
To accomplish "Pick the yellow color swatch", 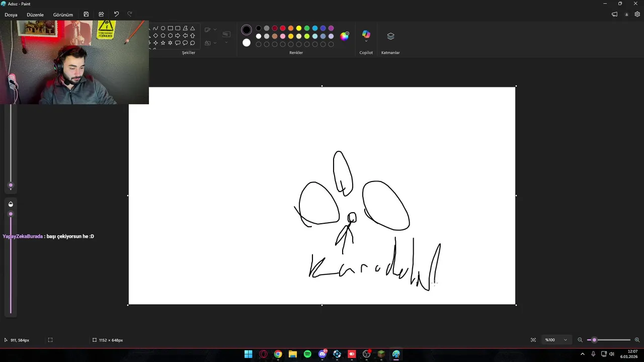I will coord(299,28).
